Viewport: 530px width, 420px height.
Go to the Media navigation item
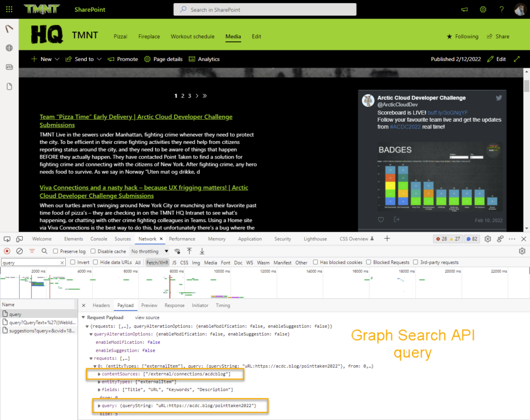pyautogui.click(x=233, y=37)
